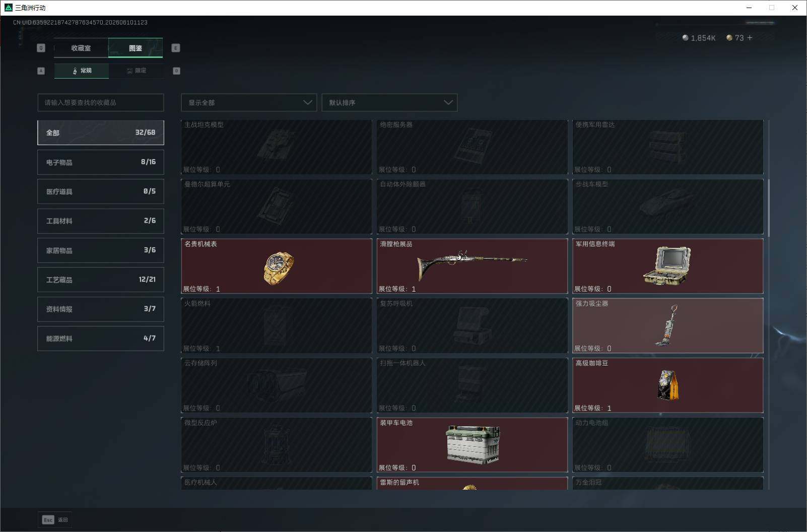Select the 全部 32/68 category

click(x=101, y=132)
